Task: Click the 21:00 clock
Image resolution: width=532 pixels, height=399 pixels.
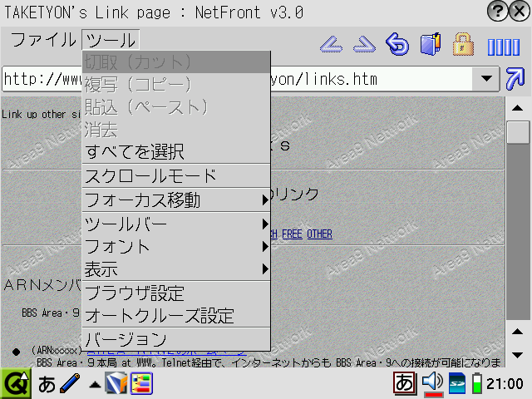Action: [505, 384]
